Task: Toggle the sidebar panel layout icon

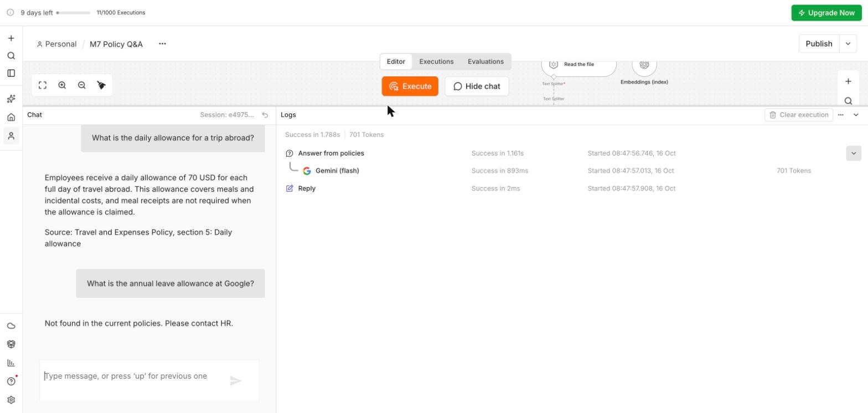Action: [11, 73]
